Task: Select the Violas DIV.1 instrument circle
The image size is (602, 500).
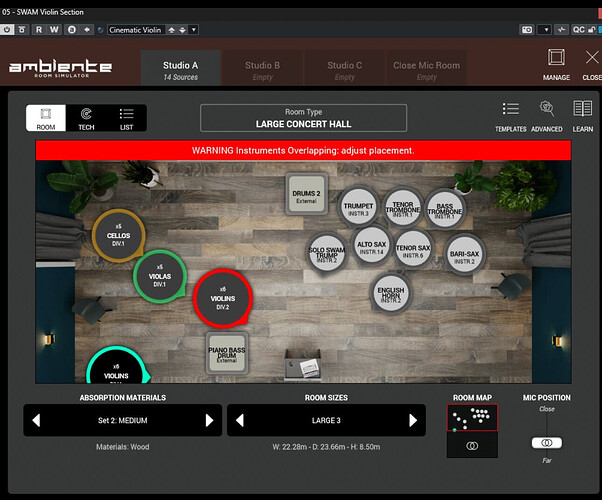Action: point(160,276)
